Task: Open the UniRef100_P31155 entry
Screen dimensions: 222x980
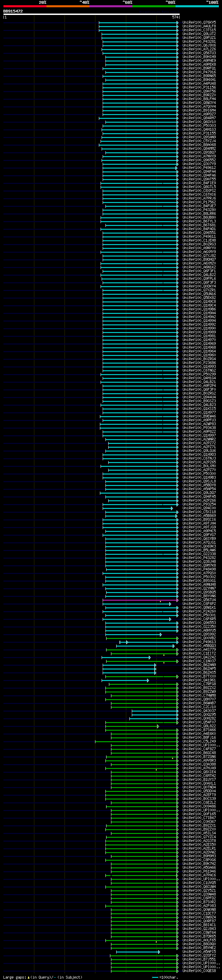Action: coord(199,133)
